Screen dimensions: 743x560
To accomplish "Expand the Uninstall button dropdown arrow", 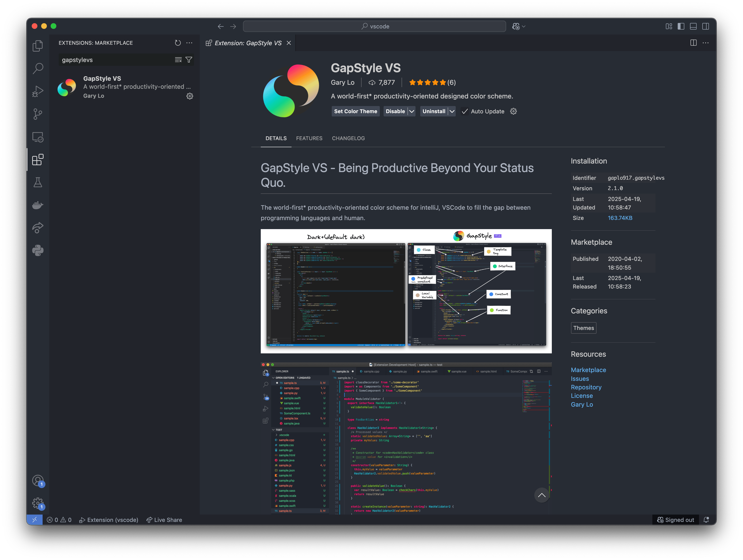I will click(452, 111).
